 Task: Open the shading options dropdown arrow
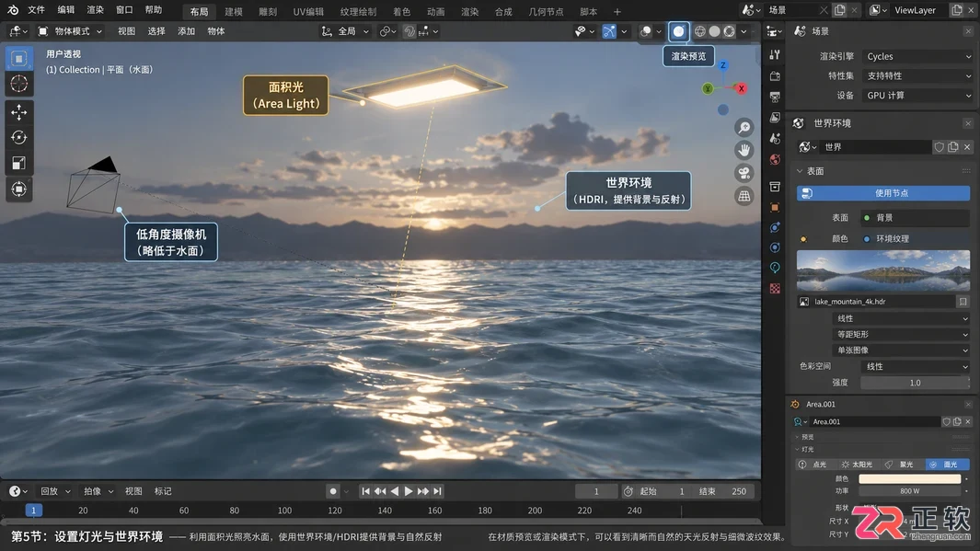point(744,31)
